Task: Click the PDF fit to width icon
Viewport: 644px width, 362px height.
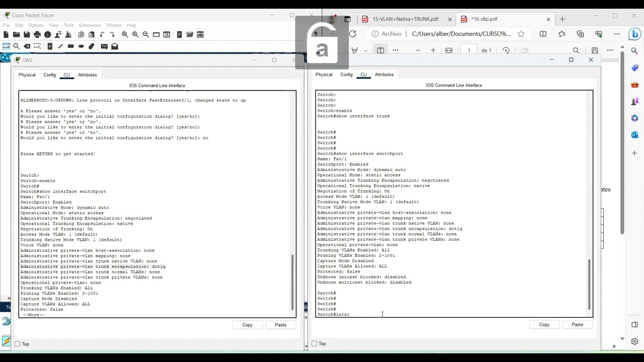Action: click(x=449, y=50)
